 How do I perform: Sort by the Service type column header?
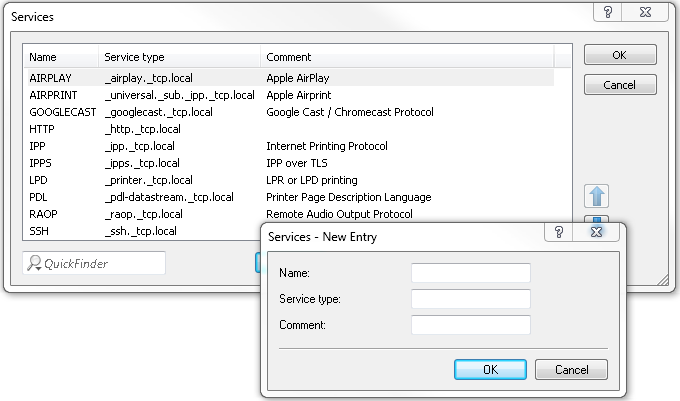(x=134, y=57)
